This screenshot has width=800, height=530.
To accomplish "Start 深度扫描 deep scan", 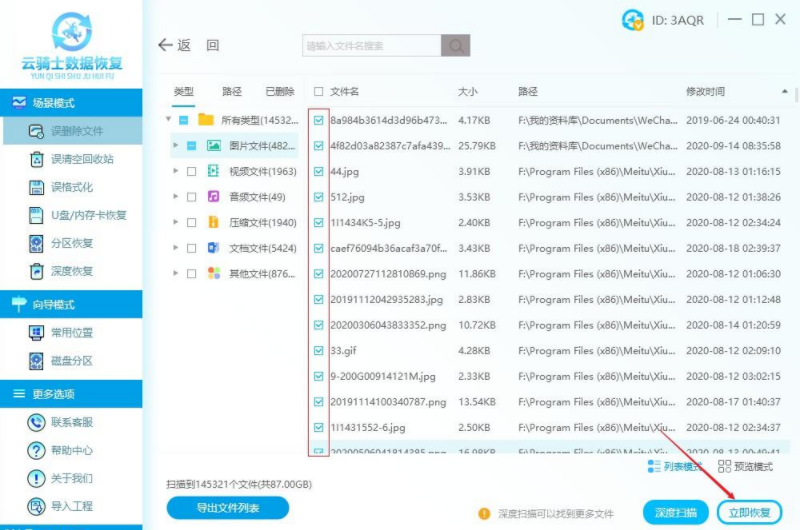I will click(x=676, y=512).
